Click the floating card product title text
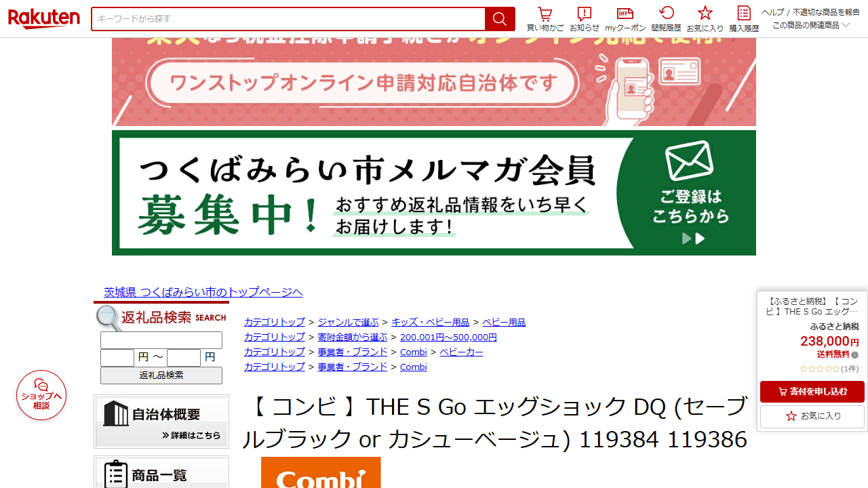Image resolution: width=868 pixels, height=488 pixels. (x=812, y=306)
